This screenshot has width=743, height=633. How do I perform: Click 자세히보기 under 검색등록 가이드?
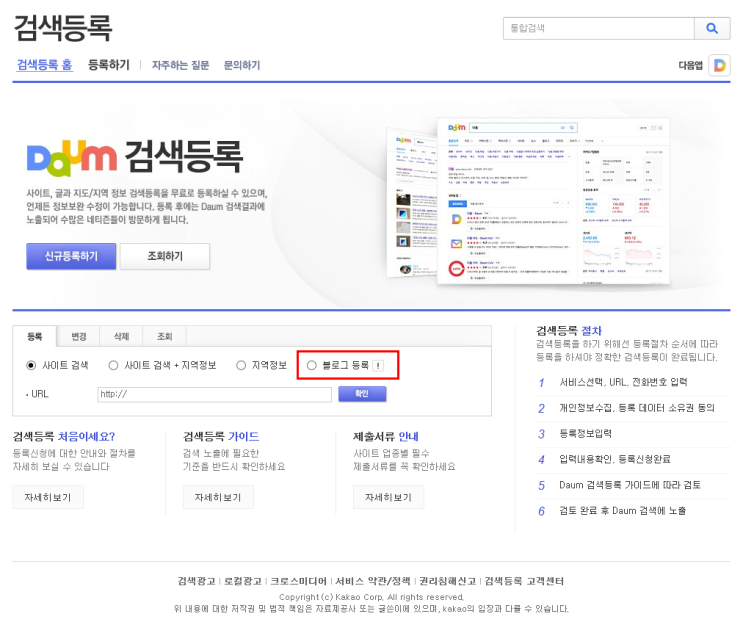[x=218, y=497]
